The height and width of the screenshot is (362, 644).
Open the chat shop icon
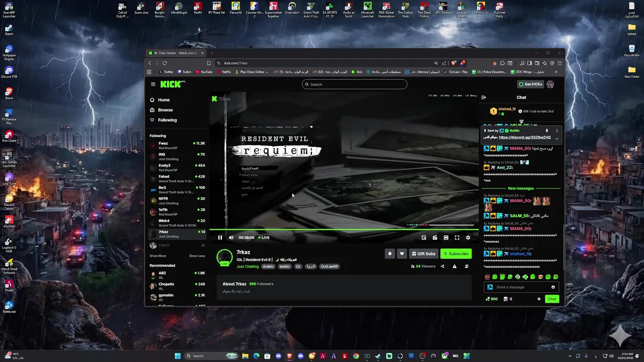[x=506, y=299]
